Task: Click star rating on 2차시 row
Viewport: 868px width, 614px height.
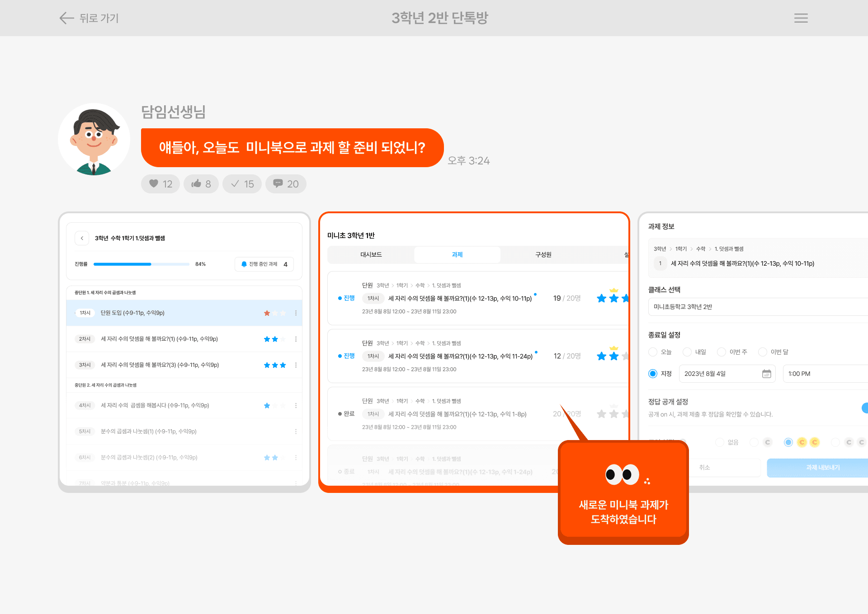Action: [x=275, y=339]
